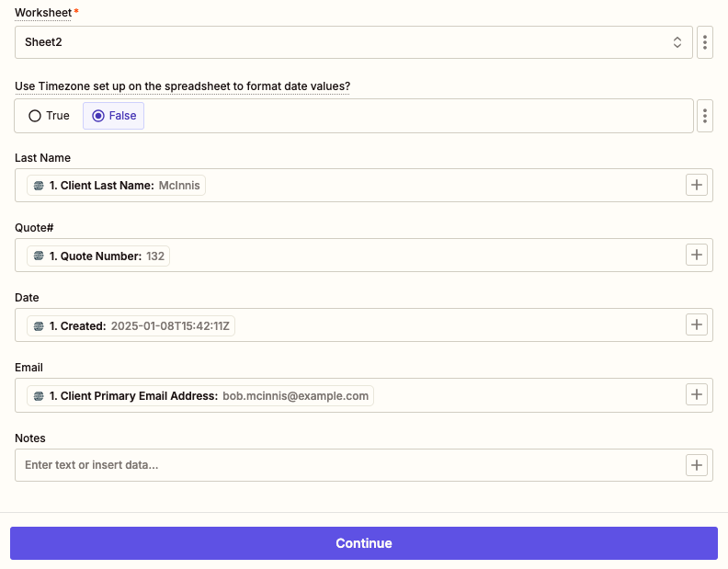Click the Notes text input field
The height and width of the screenshot is (569, 728).
(x=349, y=465)
